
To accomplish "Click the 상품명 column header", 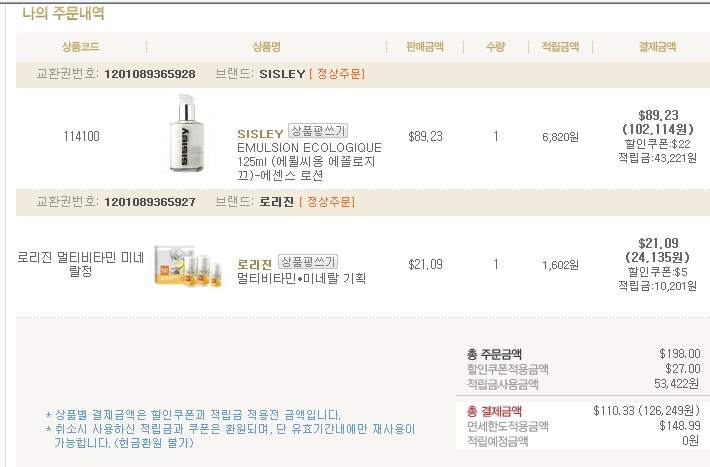I will pyautogui.click(x=267, y=47).
